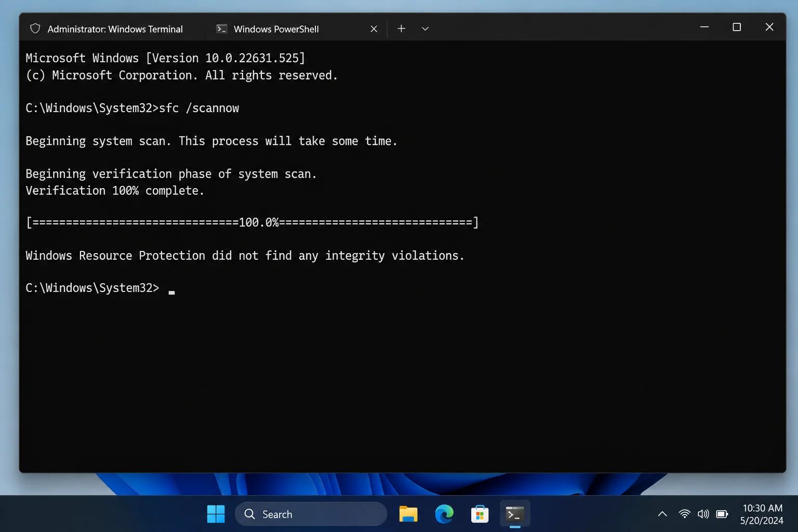Screen dimensions: 798x532
Task: Open Microsoft Store from taskbar
Action: (480, 514)
